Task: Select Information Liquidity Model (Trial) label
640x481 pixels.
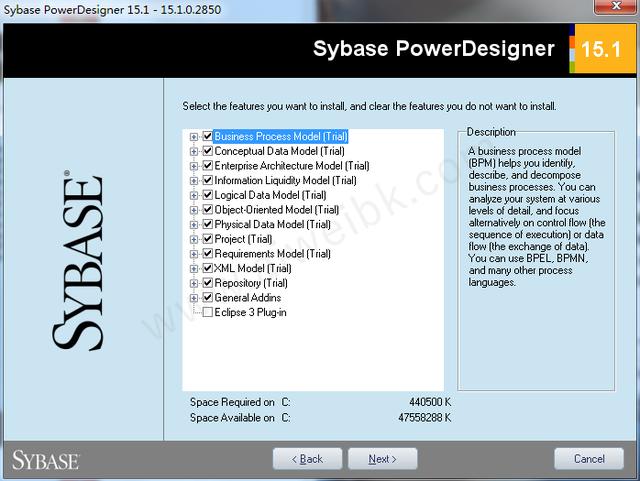Action: (x=285, y=180)
